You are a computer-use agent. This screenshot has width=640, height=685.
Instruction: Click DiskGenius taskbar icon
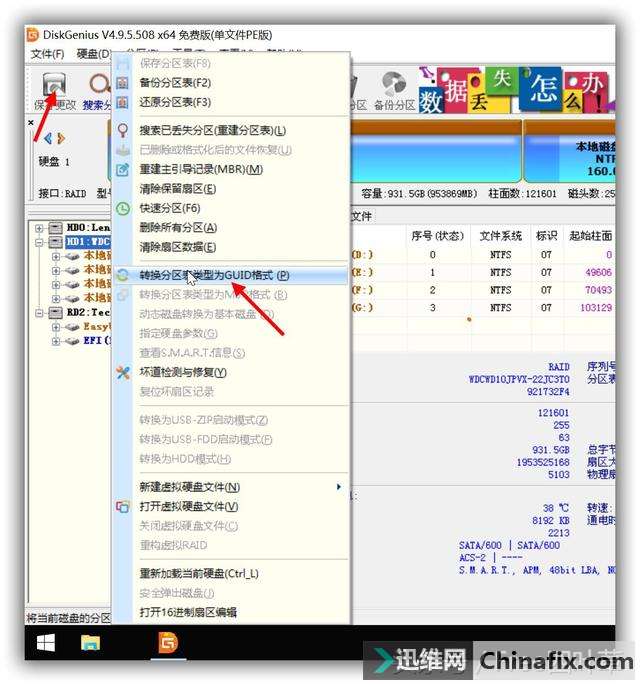[x=169, y=643]
